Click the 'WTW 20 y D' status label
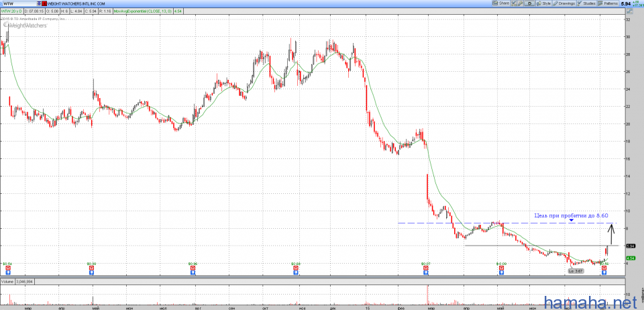 pos(12,10)
